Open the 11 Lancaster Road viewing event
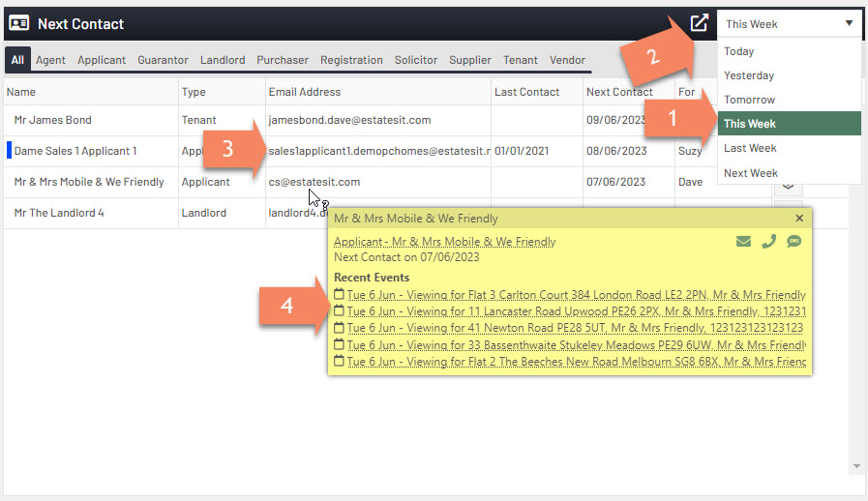This screenshot has width=868, height=501. click(x=575, y=311)
